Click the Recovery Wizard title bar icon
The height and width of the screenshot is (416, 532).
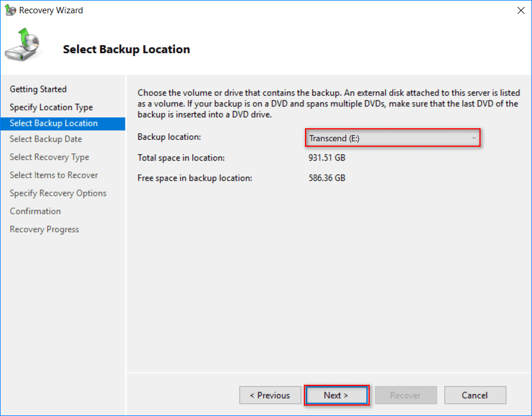(x=10, y=10)
